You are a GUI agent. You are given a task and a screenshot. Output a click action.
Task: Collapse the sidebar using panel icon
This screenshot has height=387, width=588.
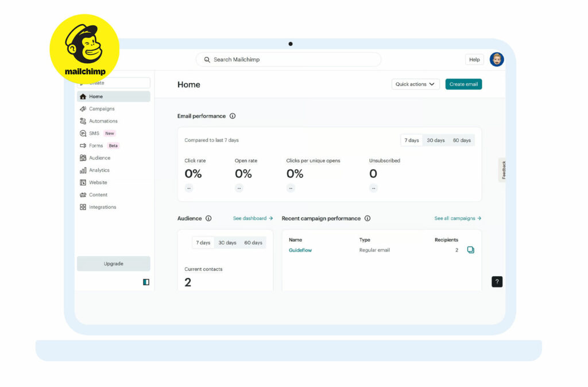pos(146,282)
